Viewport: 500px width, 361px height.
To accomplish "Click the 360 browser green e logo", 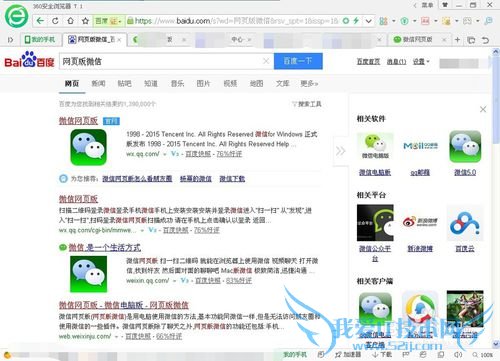I will [16, 15].
